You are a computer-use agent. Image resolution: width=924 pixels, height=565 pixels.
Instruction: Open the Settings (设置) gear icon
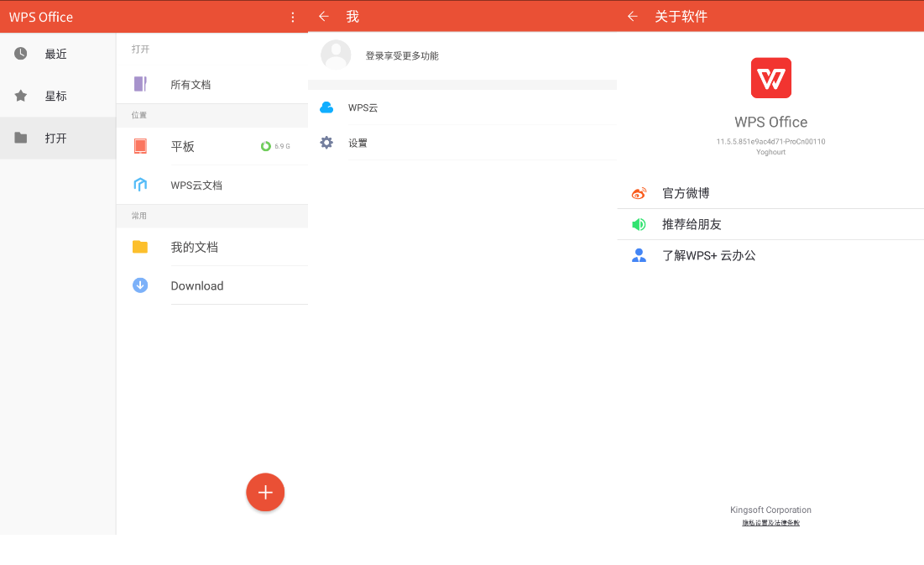click(326, 142)
